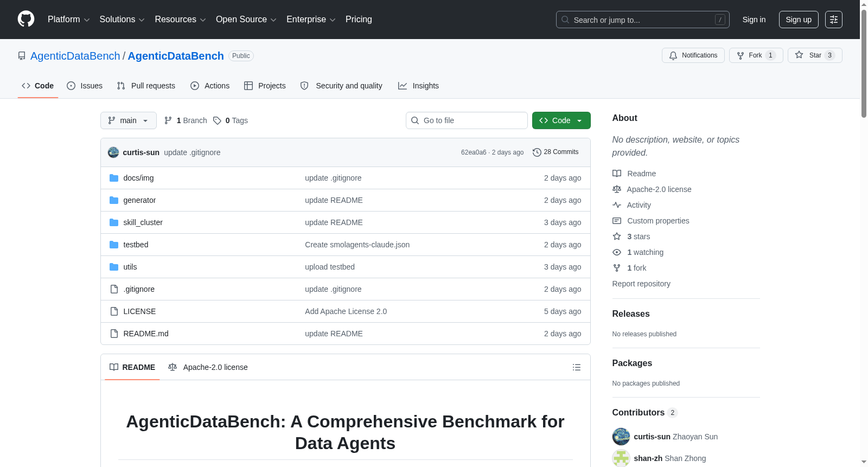This screenshot has height=467, width=868.
Task: Expand the Open Source menu
Action: click(246, 20)
